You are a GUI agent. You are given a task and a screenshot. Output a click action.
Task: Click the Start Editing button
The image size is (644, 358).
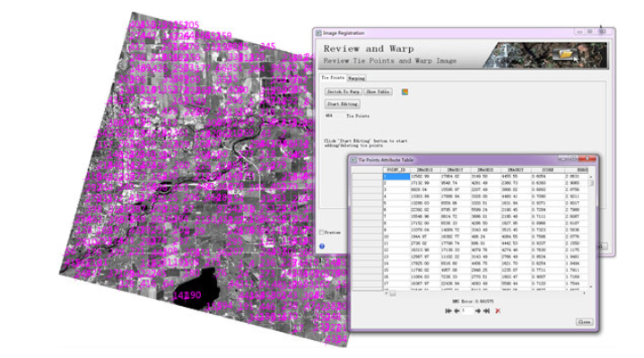coord(343,104)
